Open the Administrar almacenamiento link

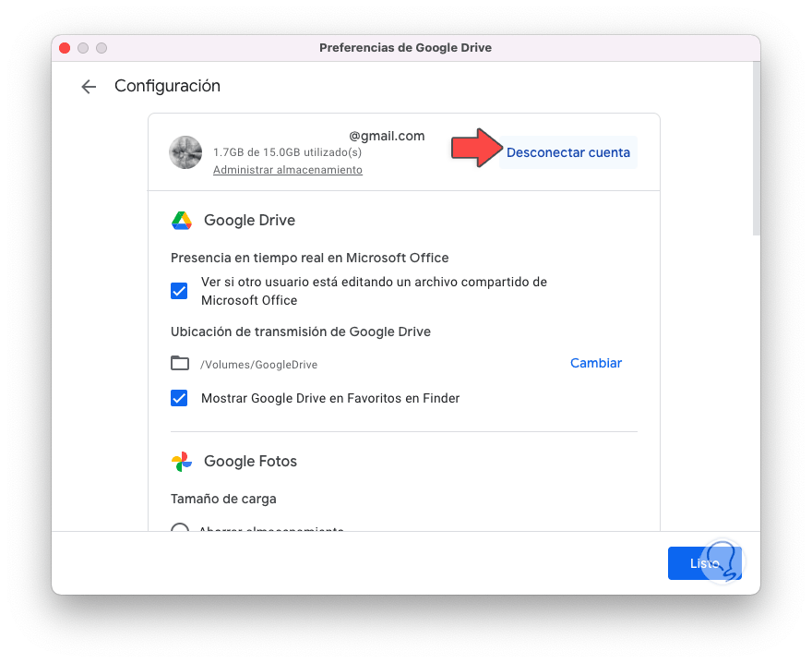[x=288, y=170]
